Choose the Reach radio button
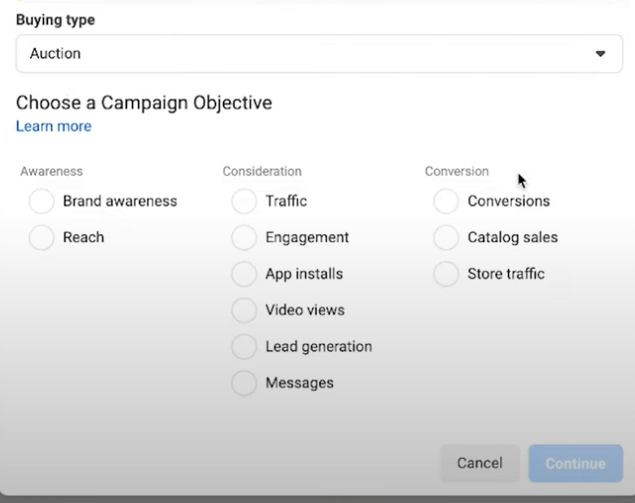635x503 pixels. coord(42,237)
